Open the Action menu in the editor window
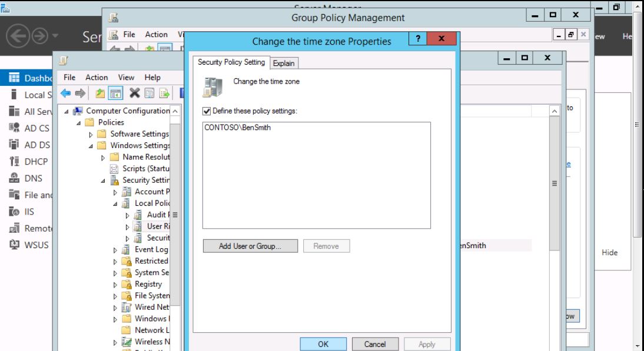Viewport: 644px width, 351px height. click(x=97, y=77)
